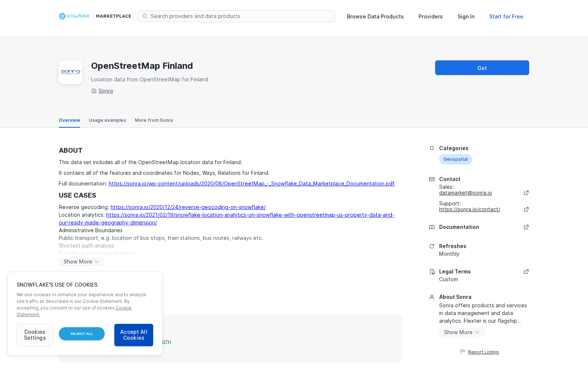The width and height of the screenshot is (588, 368).
Task: Open the More from Sonra tab
Action: tap(154, 120)
